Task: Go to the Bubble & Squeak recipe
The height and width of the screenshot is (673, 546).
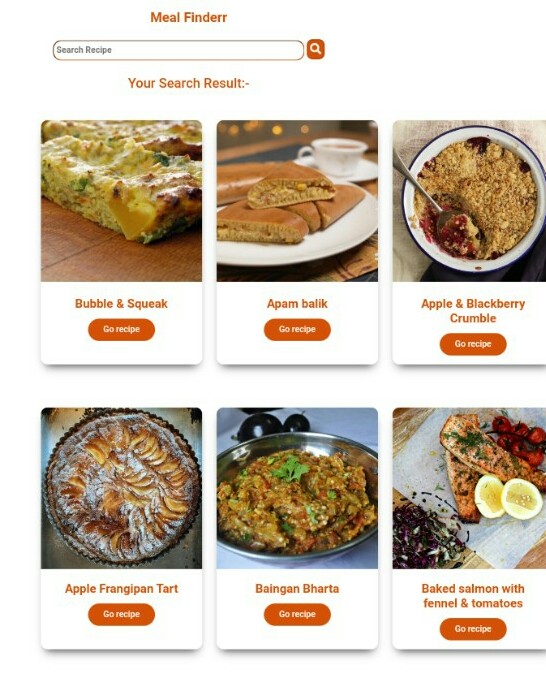Action: (x=121, y=329)
